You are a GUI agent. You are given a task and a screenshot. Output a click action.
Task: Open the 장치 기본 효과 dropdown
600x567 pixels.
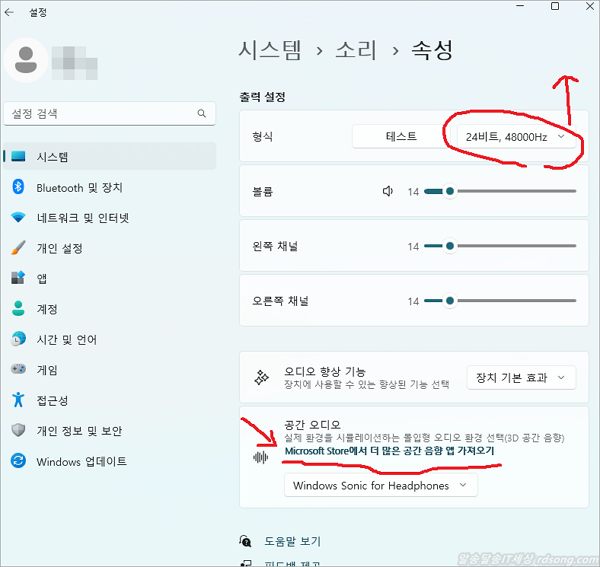(x=521, y=378)
